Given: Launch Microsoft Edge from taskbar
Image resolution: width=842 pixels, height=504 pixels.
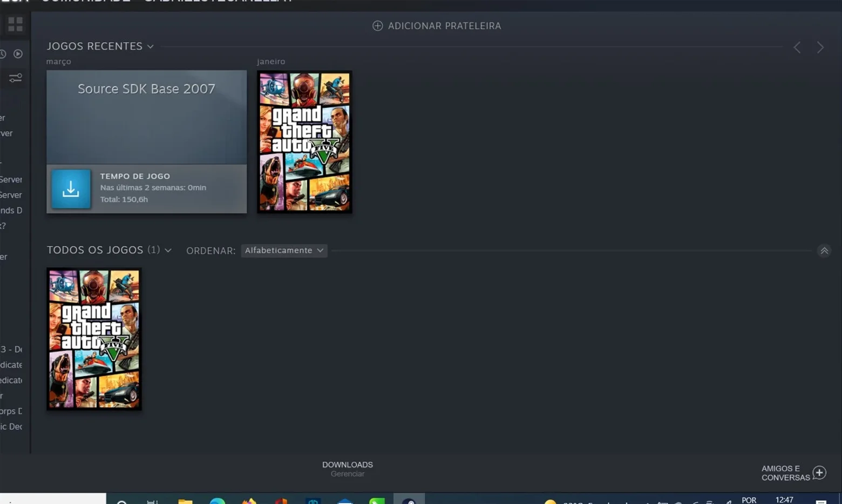Looking at the screenshot, I should tap(218, 501).
